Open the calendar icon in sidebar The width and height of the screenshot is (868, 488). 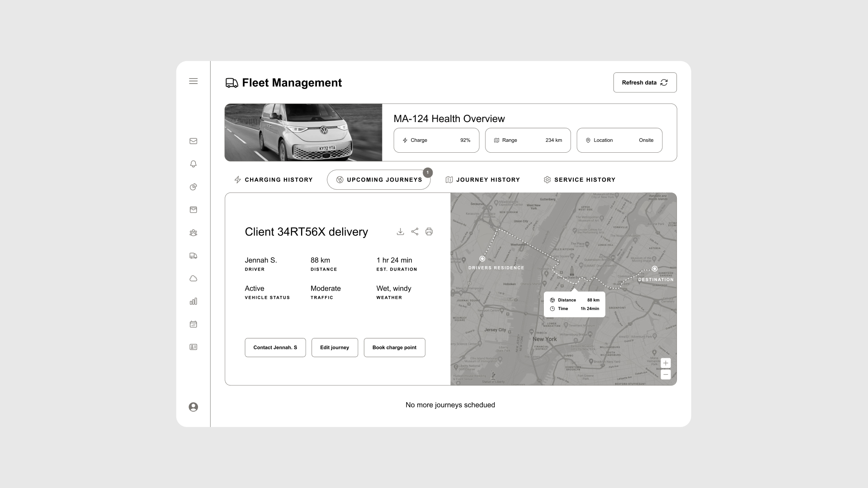pyautogui.click(x=193, y=324)
